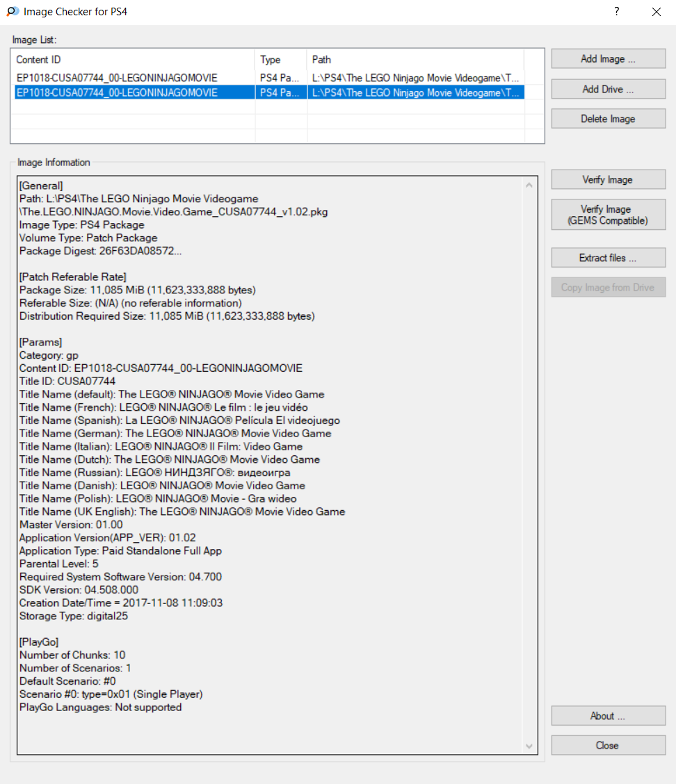
Task: Click the Required System Software Version line
Action: coord(120,576)
